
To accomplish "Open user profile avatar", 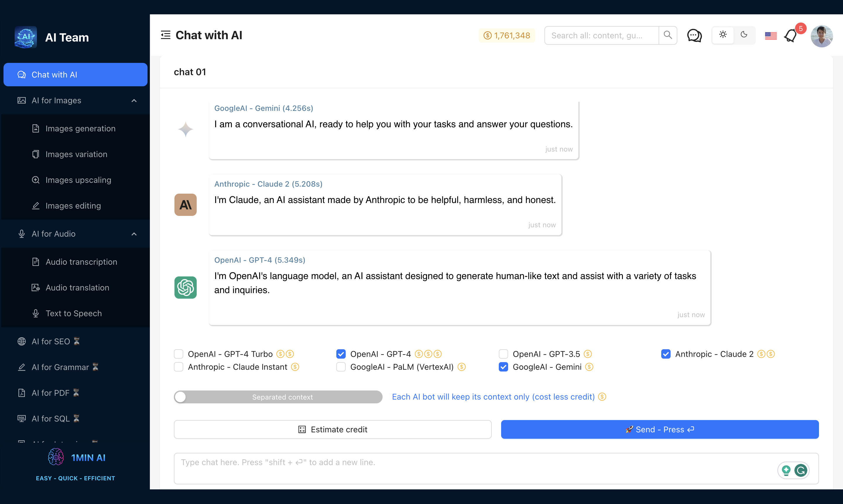I will click(821, 36).
